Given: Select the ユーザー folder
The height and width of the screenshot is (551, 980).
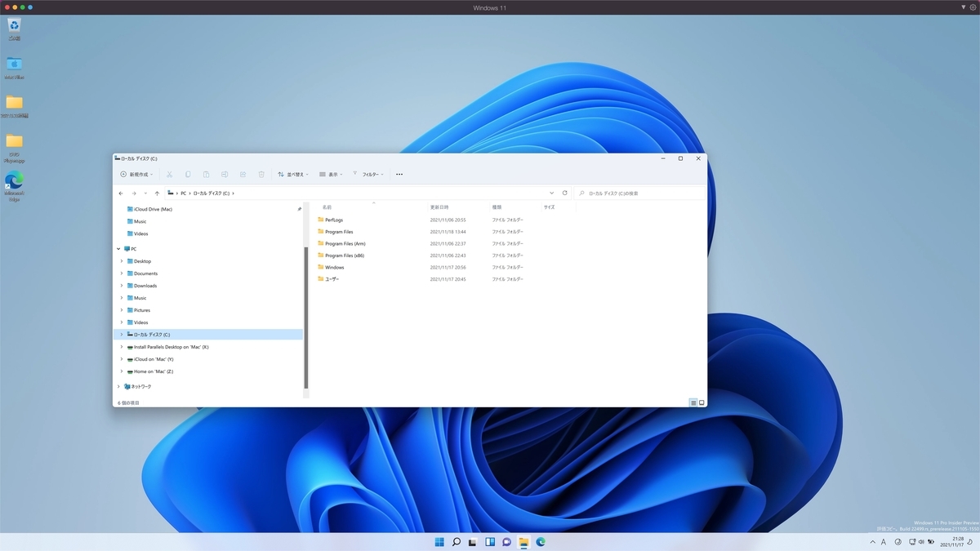Looking at the screenshot, I should click(332, 279).
